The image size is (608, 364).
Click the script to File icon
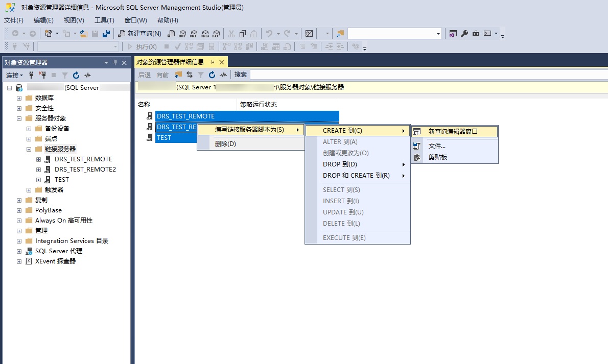pyautogui.click(x=417, y=146)
